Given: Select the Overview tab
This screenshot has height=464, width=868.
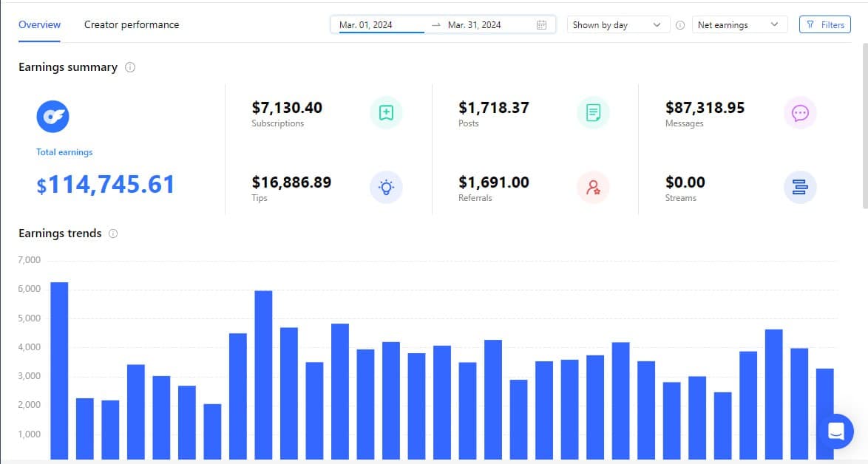Looking at the screenshot, I should tap(40, 24).
